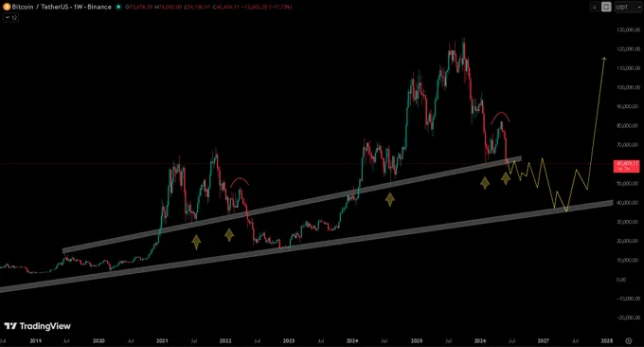Click the highlighted icon left of USDT

pyautogui.click(x=606, y=7)
